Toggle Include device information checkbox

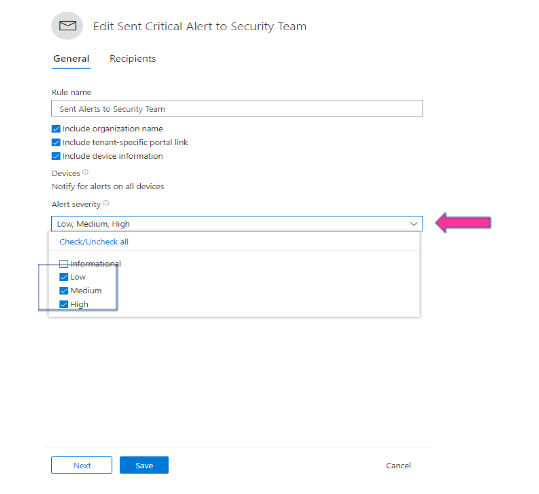[x=56, y=156]
